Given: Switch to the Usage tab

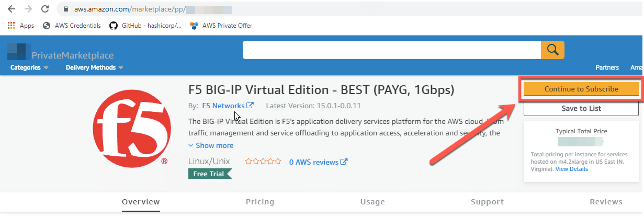Looking at the screenshot, I should [372, 202].
